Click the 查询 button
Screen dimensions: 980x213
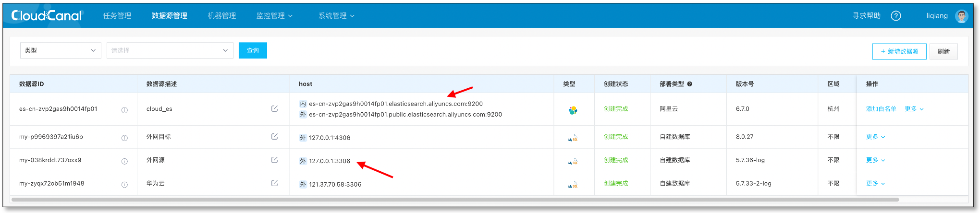point(253,50)
